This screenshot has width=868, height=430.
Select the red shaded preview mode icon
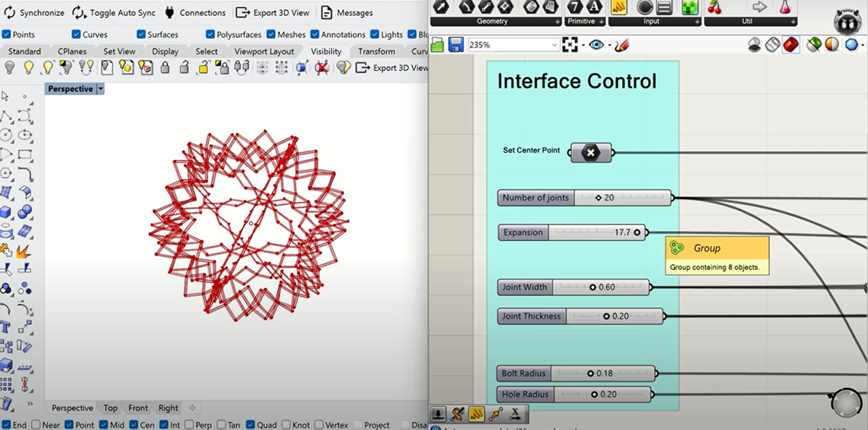point(790,45)
